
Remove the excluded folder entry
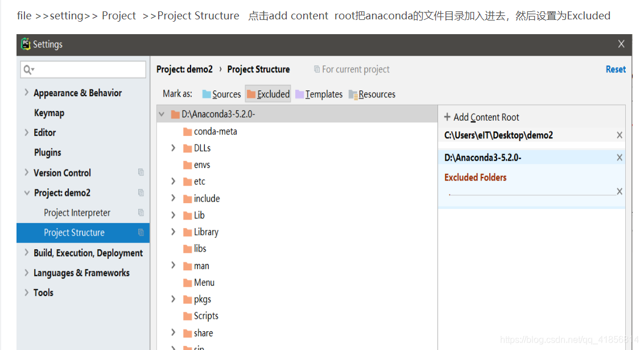click(620, 191)
